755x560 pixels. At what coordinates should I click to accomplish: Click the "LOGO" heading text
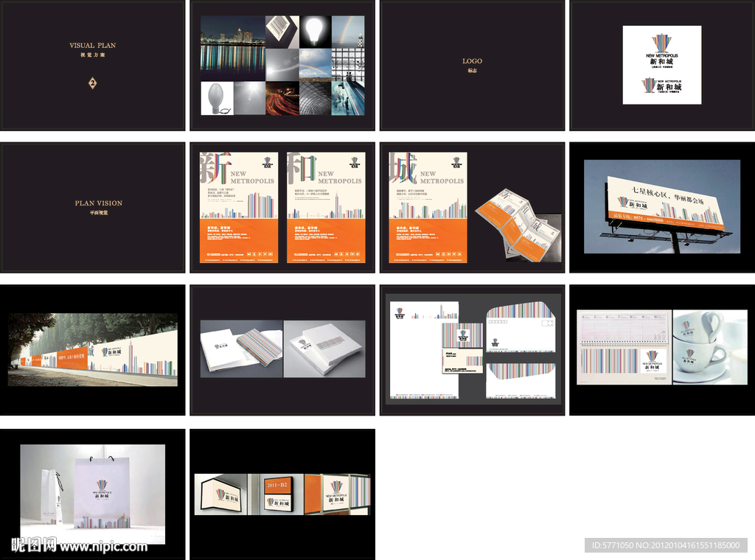(472, 61)
